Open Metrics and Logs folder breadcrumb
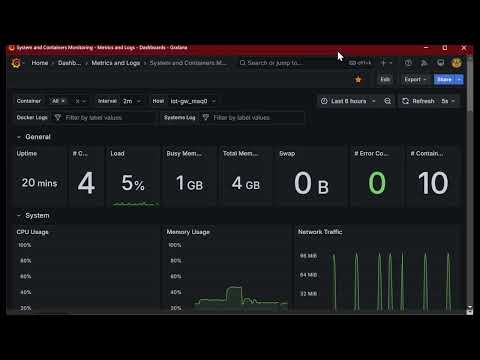Viewport: 480px width, 360px height. point(116,63)
